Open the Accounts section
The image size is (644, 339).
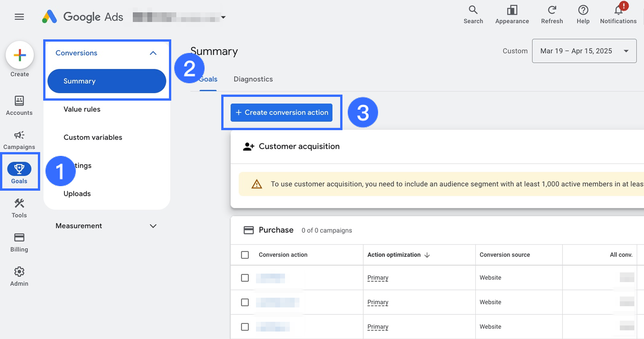coord(19,105)
